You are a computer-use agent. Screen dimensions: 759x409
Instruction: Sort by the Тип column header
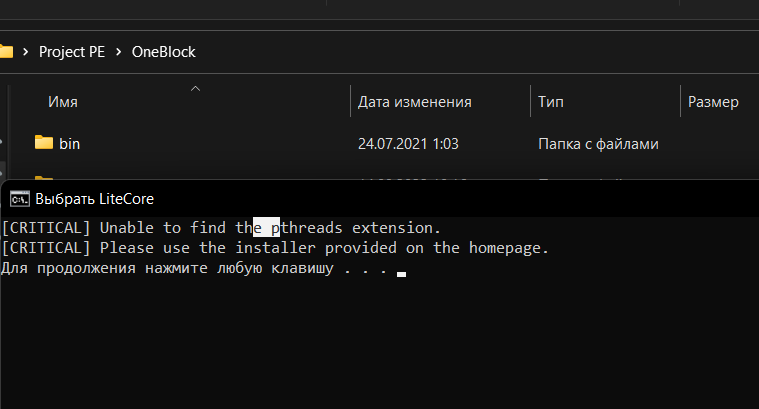[x=551, y=102]
